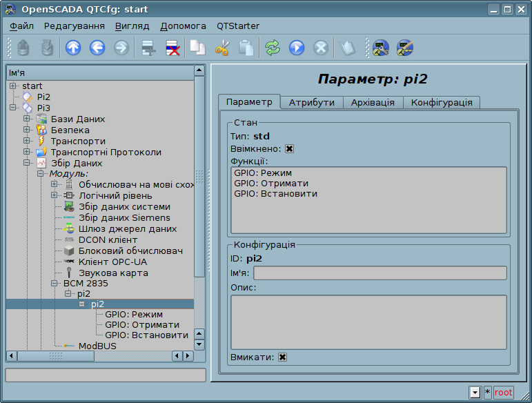Image resolution: width=532 pixels, height=403 pixels.
Task: Click the scissors Cut icon
Action: click(221, 48)
